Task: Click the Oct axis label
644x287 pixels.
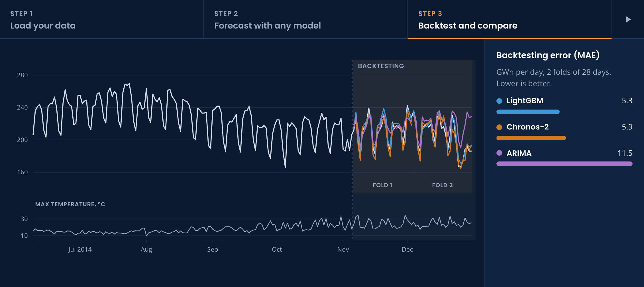Action: coord(277,249)
